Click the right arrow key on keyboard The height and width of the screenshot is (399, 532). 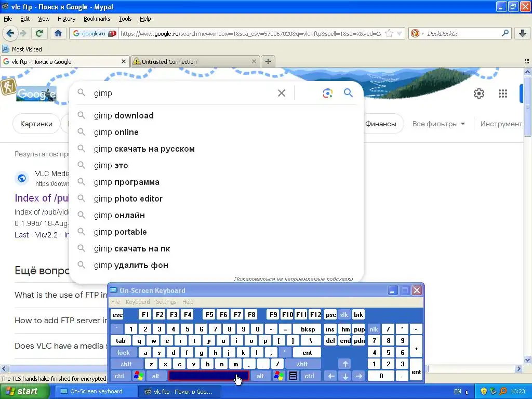coord(359,376)
